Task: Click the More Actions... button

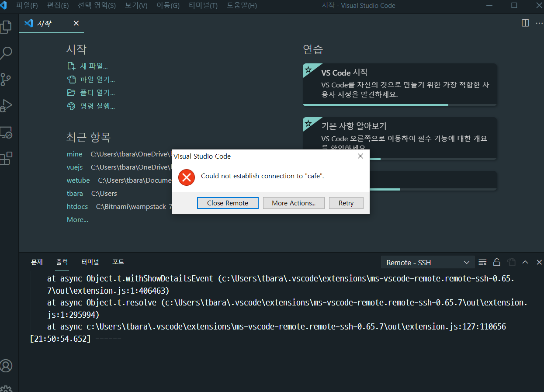Action: coord(294,203)
